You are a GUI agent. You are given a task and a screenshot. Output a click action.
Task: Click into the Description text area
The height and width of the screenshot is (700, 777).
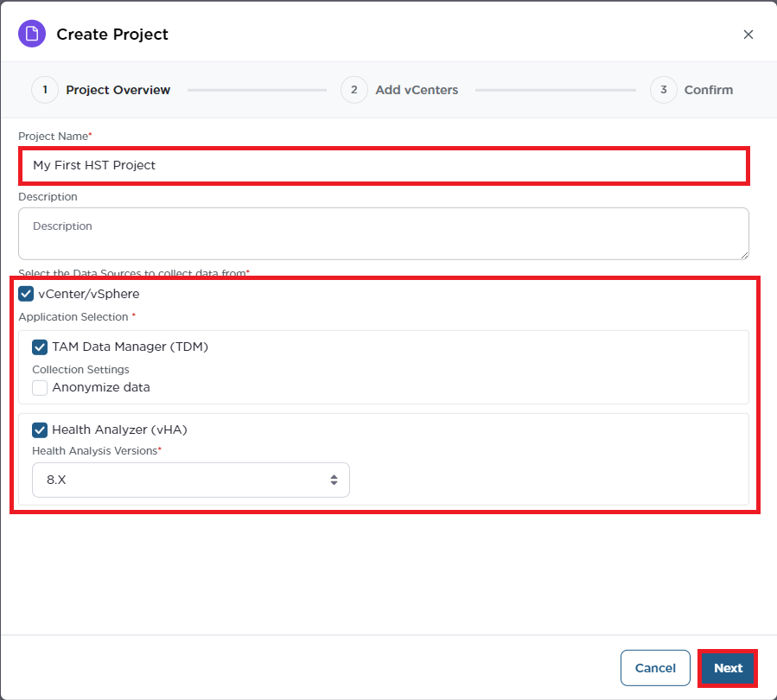384,233
